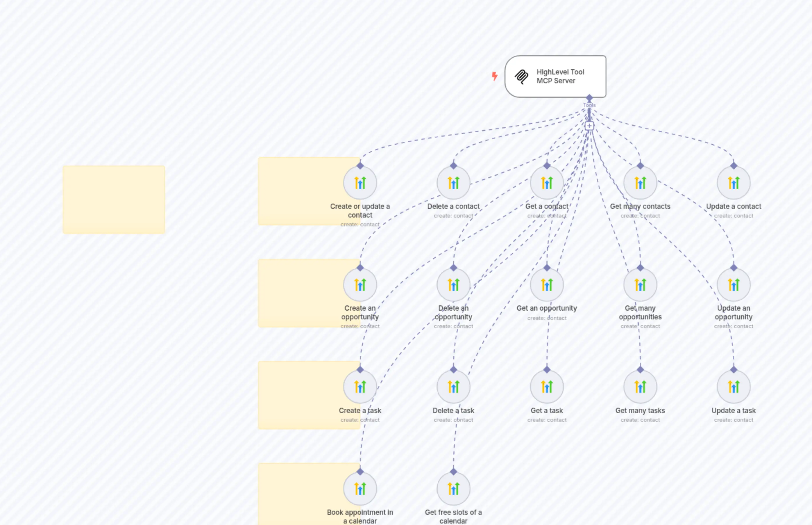Viewport: 812px width, 525px height.
Task: Select the "Delete a contact" tool node
Action: click(x=453, y=183)
